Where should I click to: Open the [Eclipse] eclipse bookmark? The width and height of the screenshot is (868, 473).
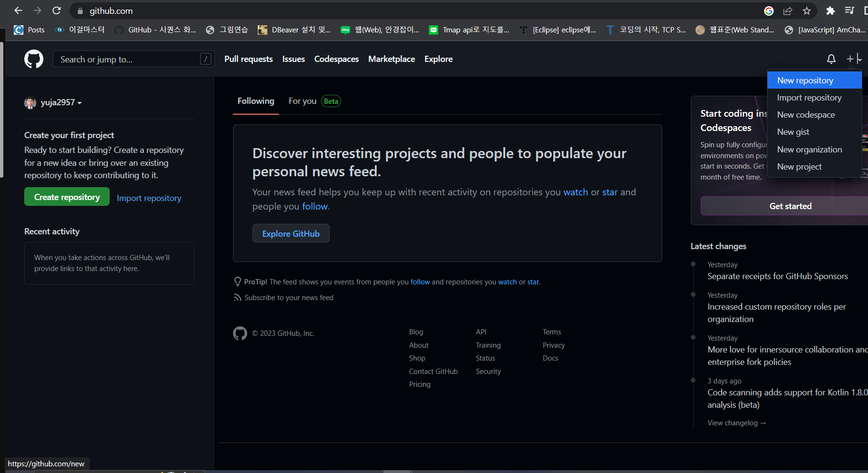558,30
